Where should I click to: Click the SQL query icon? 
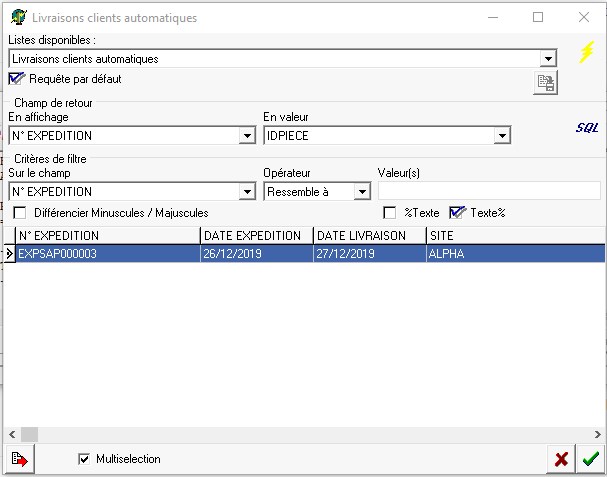coord(586,128)
